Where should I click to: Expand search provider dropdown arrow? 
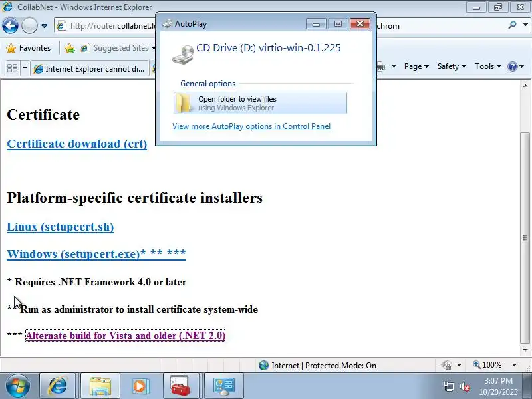click(x=525, y=25)
